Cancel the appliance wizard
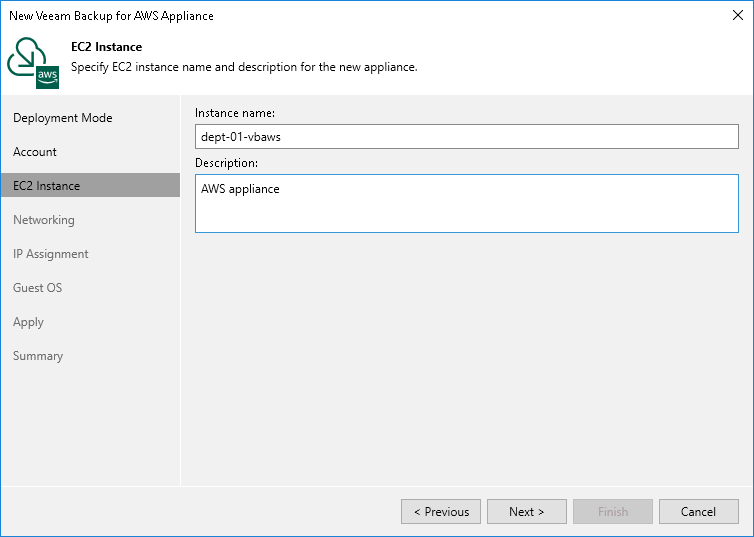754x537 pixels. click(x=699, y=512)
